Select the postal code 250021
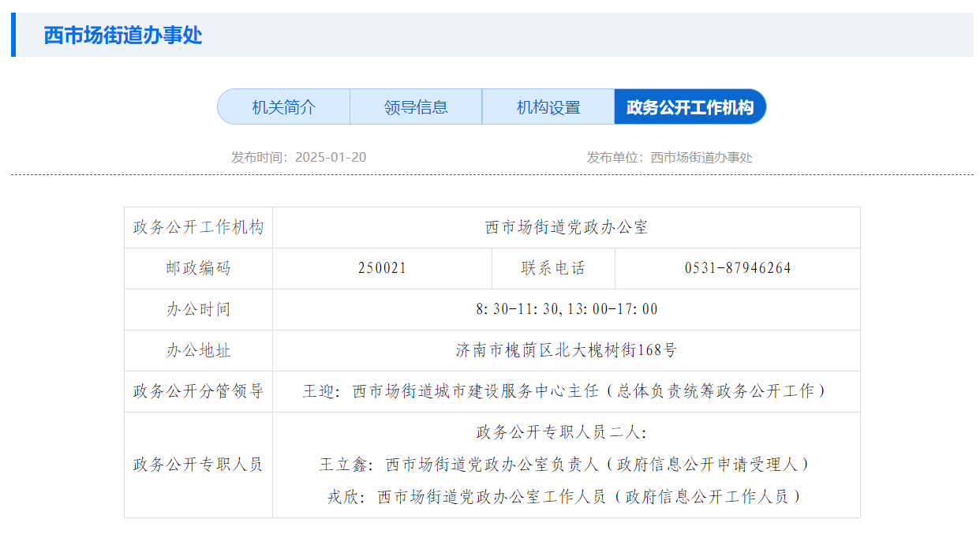Image resolution: width=980 pixels, height=534 pixels. click(x=382, y=268)
